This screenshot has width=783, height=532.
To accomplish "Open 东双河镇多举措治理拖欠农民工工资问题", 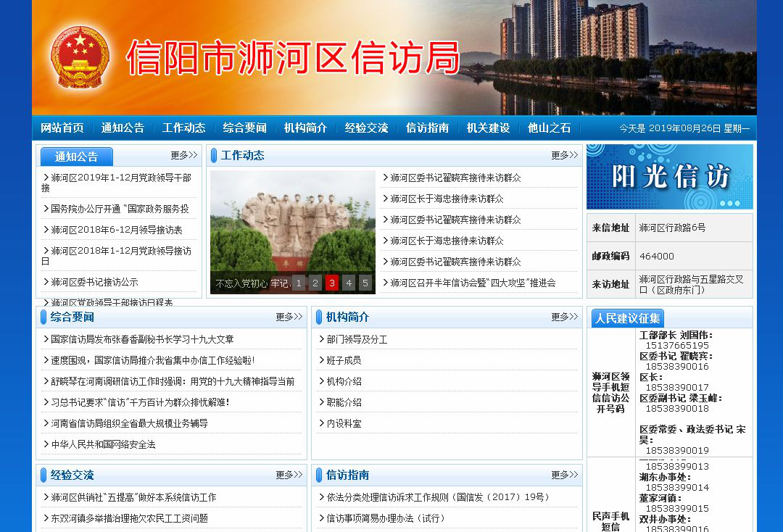I will point(129,518).
